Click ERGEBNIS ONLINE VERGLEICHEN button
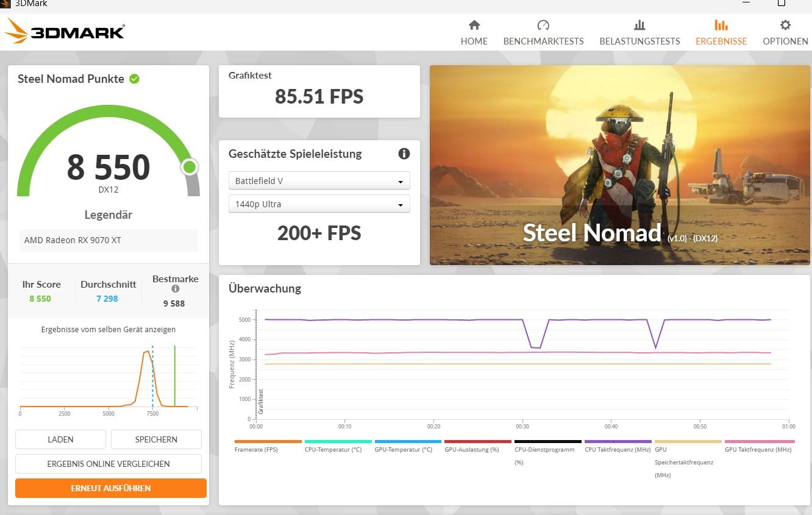Screen dimensions: 812x515 [109, 464]
